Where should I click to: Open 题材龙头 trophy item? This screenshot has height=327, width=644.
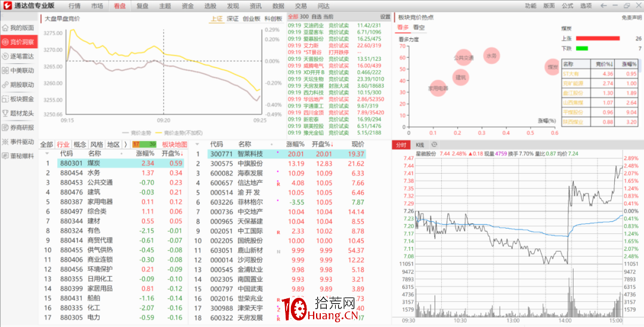tap(19, 113)
